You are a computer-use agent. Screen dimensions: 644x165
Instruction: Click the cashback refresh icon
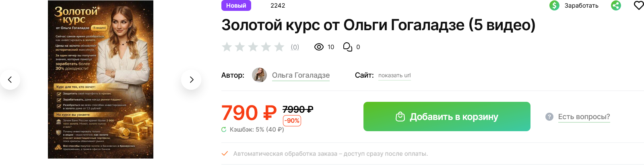tap(224, 130)
